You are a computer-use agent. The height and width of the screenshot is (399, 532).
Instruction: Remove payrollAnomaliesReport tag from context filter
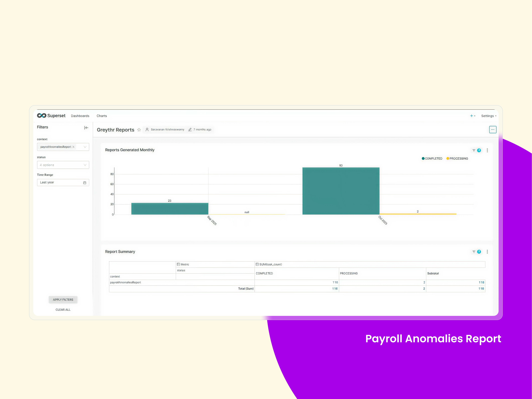[x=74, y=147]
